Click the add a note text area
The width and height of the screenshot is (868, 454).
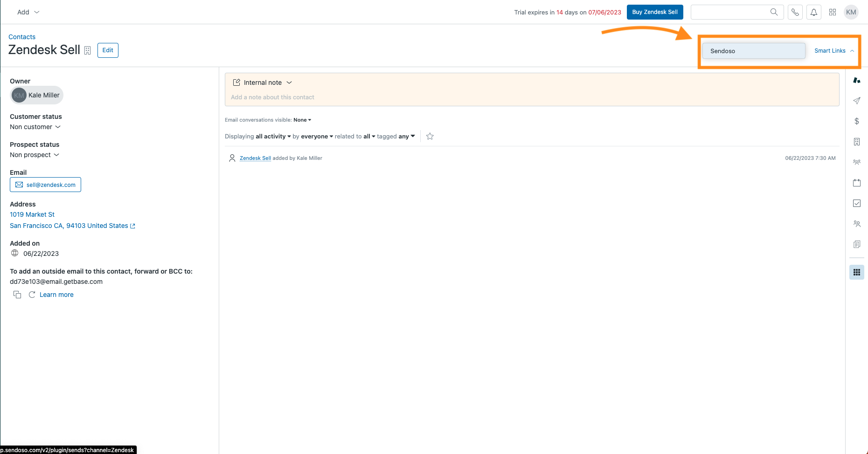[x=532, y=97]
